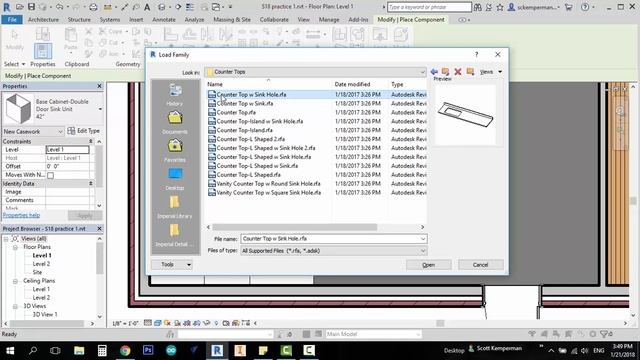Toggle the Moves With Nearby checkbox
This screenshot has height=360, width=640.
[x=50, y=175]
